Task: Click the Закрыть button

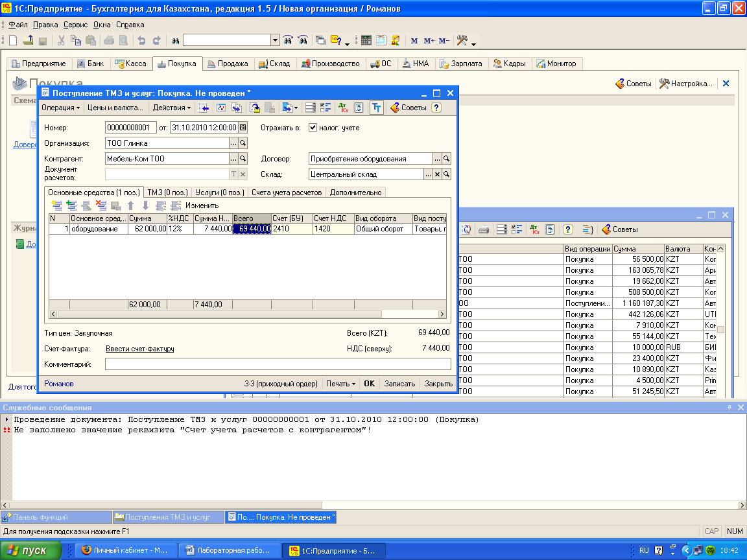Action: (438, 384)
